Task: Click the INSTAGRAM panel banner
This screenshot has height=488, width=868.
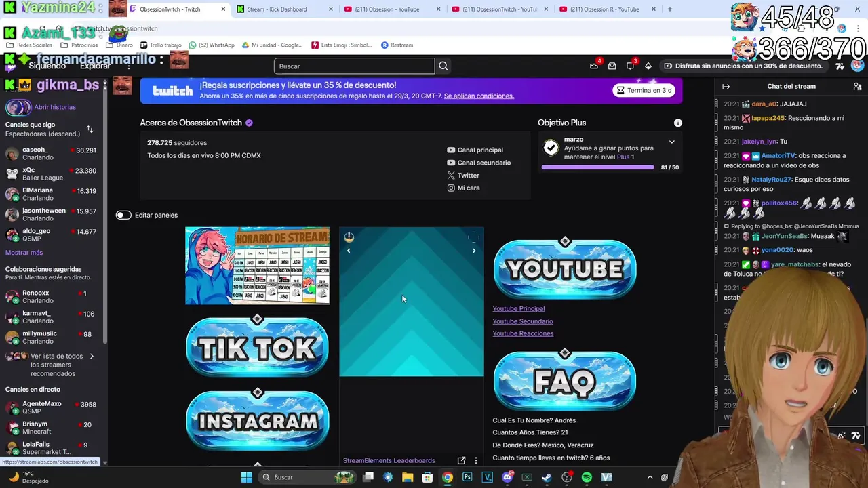Action: [257, 420]
